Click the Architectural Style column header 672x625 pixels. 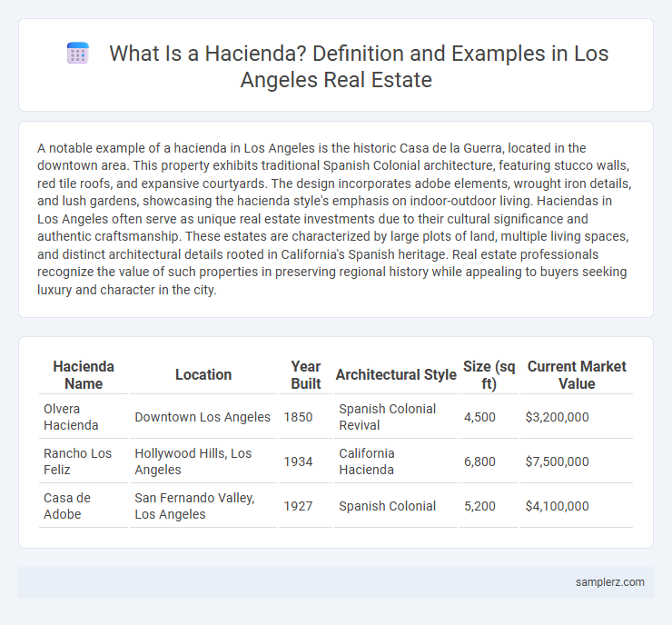396,374
